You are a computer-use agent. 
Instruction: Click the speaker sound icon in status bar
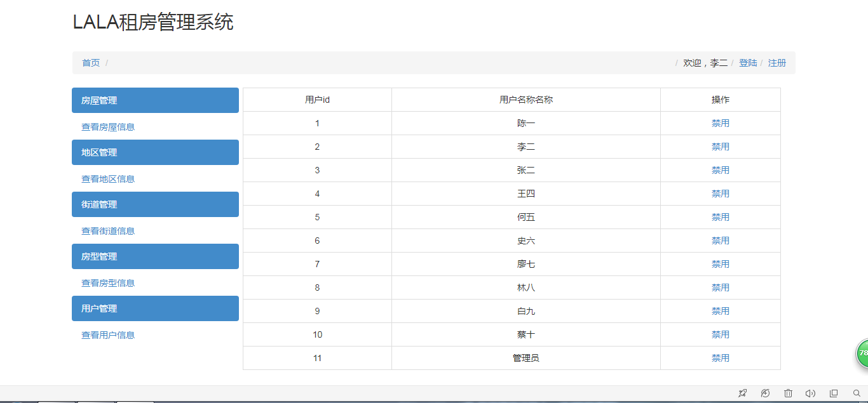(810, 393)
